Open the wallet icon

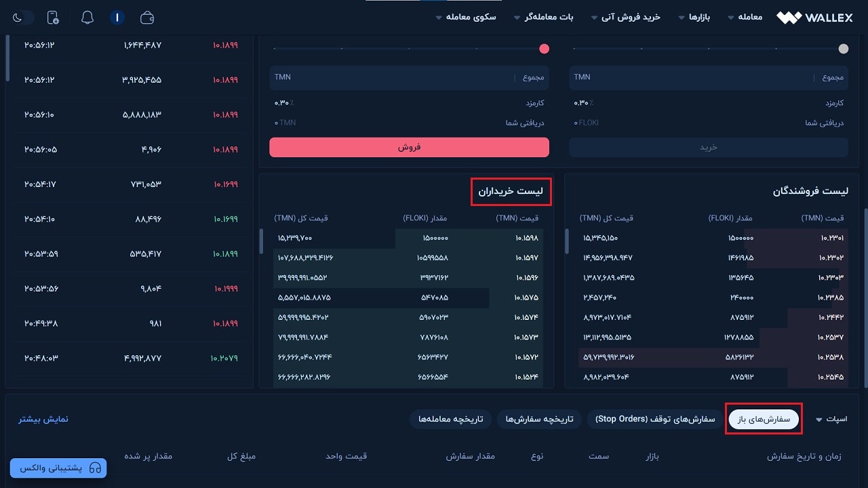pyautogui.click(x=147, y=18)
